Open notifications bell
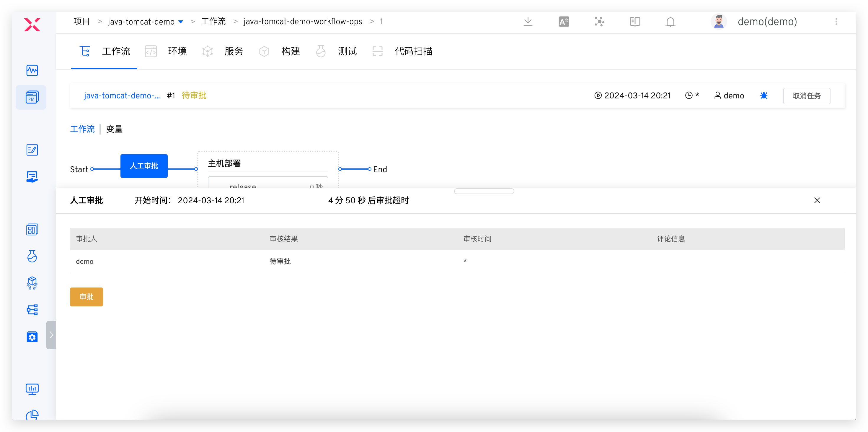The width and height of the screenshot is (868, 432). 670,22
